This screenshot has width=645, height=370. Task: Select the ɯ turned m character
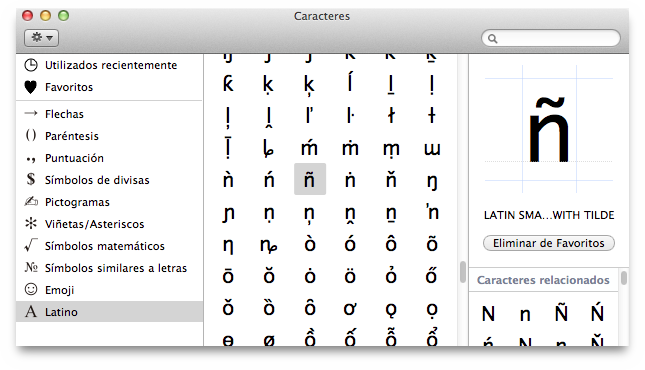pos(432,149)
